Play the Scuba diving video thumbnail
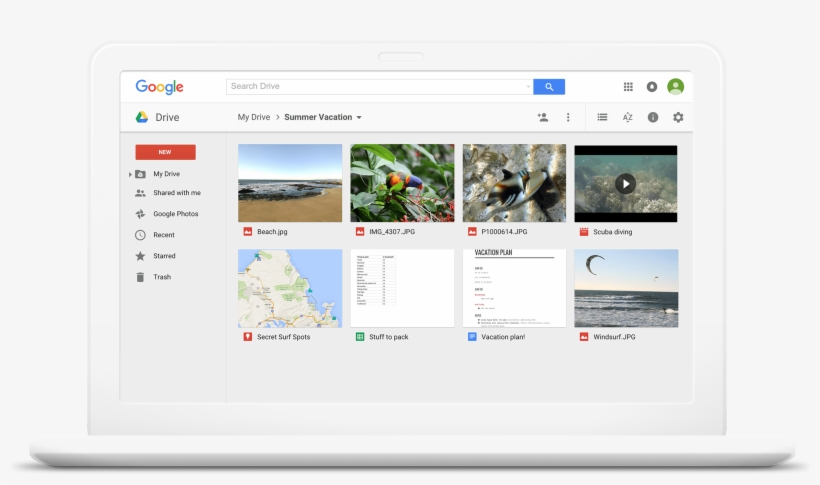 [625, 183]
